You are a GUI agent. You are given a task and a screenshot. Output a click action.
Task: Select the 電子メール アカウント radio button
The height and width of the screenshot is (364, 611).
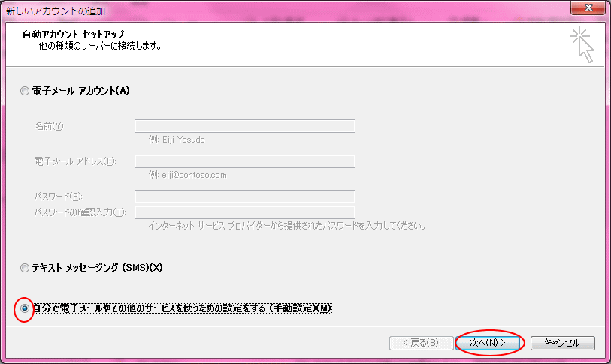click(25, 91)
